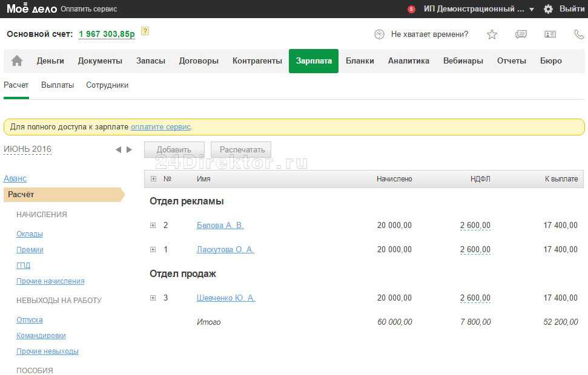This screenshot has width=588, height=375.
Task: Open the chat messages icon
Action: [x=521, y=34]
